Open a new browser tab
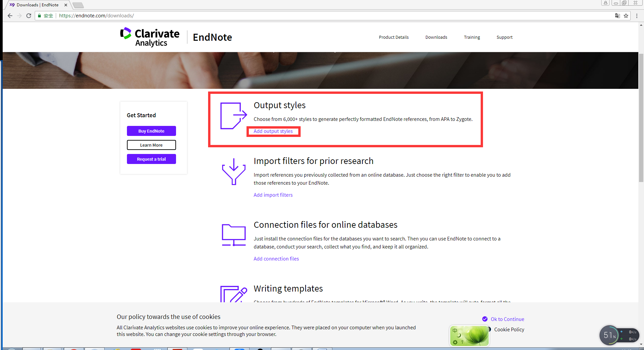644x350 pixels. coord(78,5)
